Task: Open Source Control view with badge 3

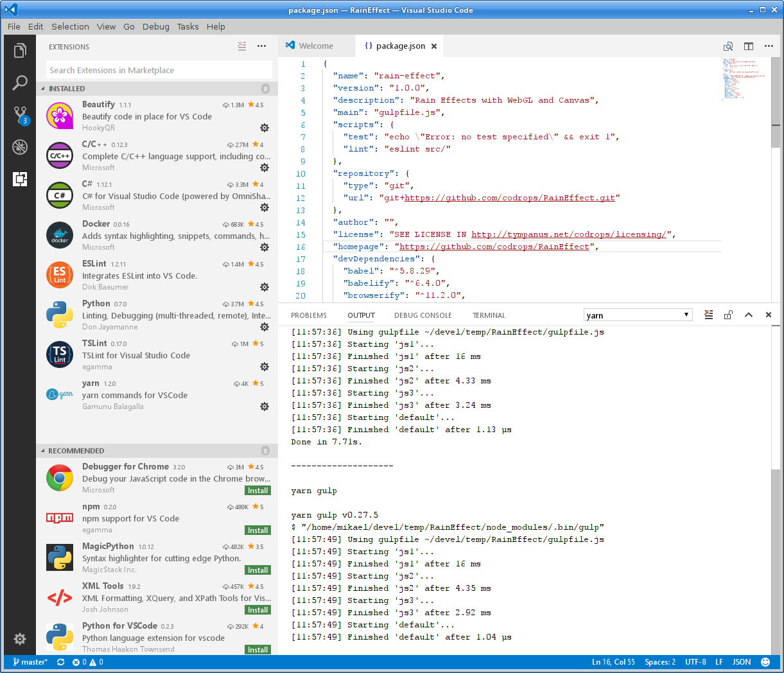Action: click(21, 116)
